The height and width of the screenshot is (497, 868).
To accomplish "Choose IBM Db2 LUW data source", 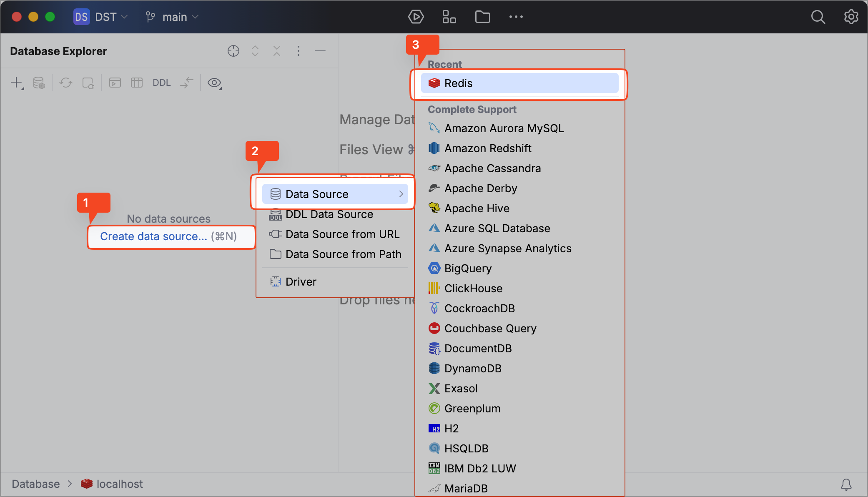I will click(519, 469).
